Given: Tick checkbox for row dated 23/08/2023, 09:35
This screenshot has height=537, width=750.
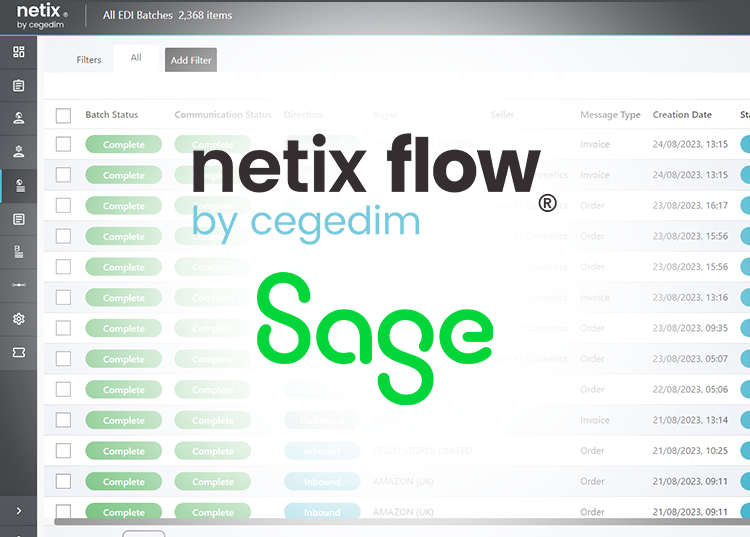Looking at the screenshot, I should tap(63, 328).
